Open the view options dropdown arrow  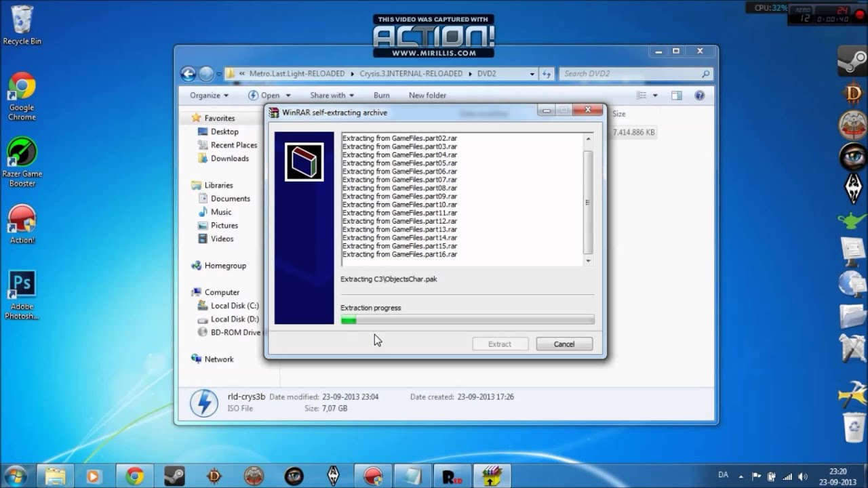coord(655,96)
